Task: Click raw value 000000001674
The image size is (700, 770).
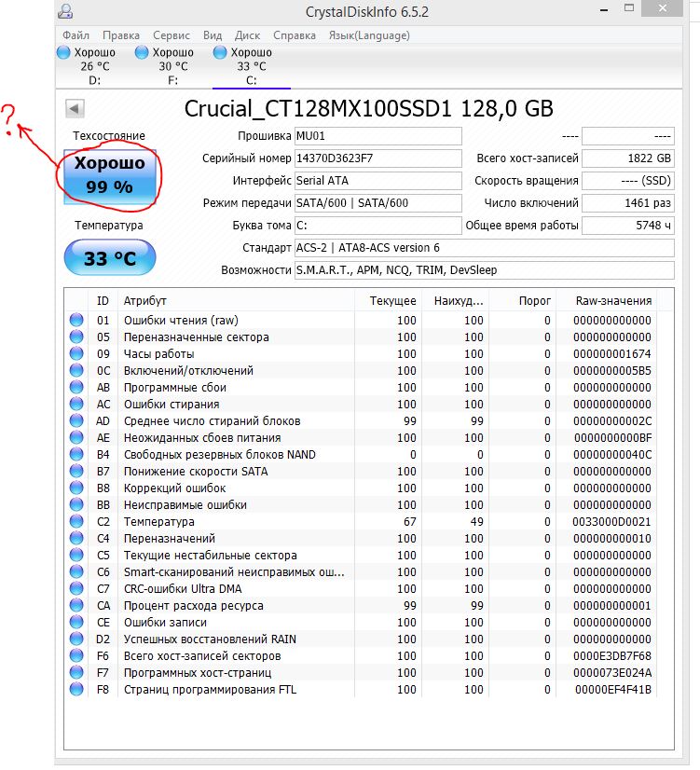Action: point(612,353)
